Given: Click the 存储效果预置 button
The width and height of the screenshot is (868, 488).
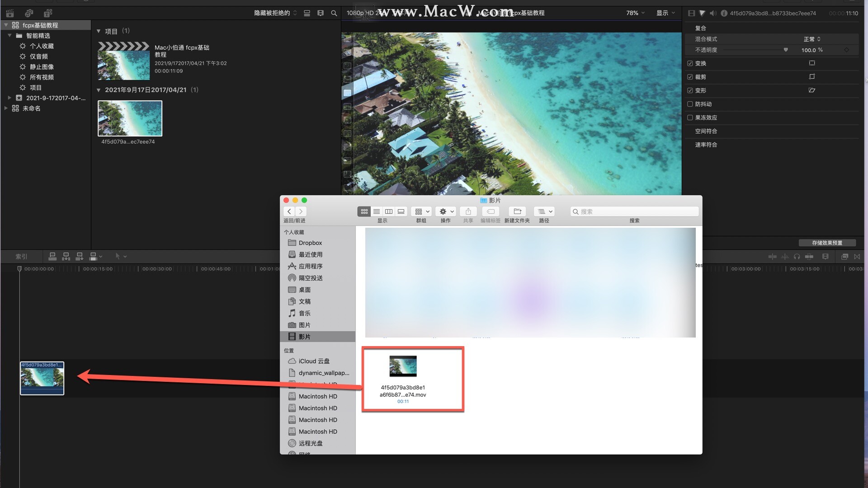Looking at the screenshot, I should [x=827, y=243].
